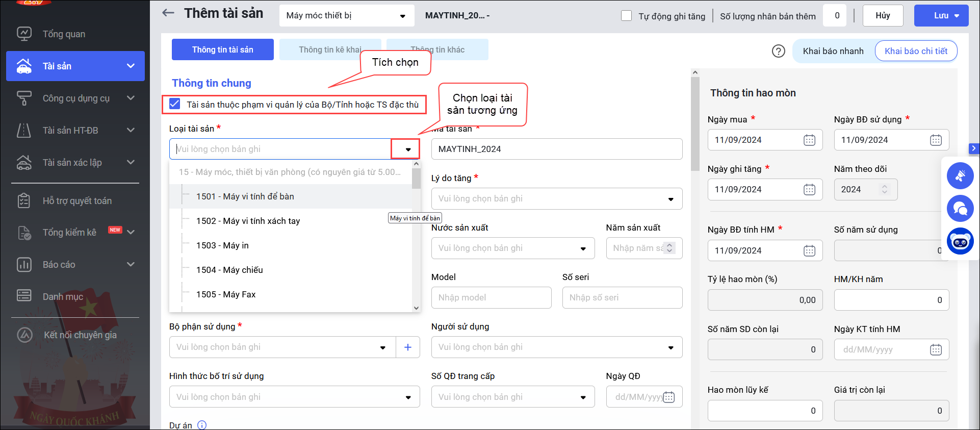Open the Người sử dụng dropdown
The height and width of the screenshot is (430, 980).
[557, 347]
